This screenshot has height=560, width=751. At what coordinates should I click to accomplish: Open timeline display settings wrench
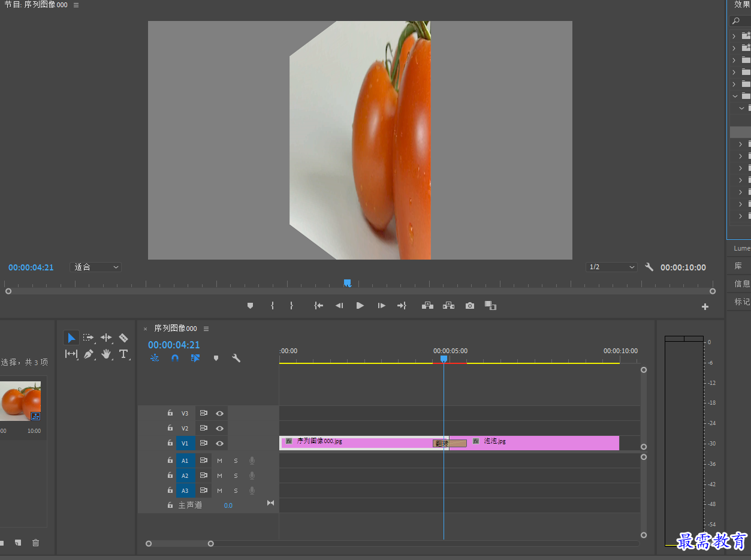236,358
